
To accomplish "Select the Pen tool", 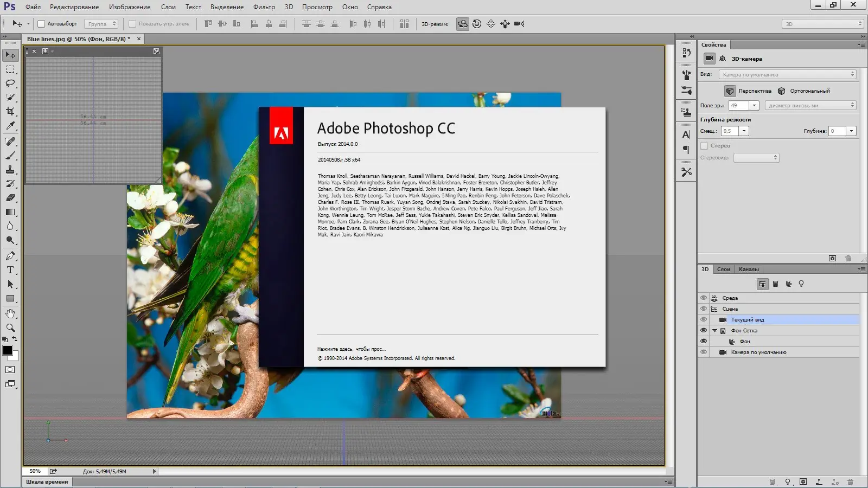I will (10, 256).
